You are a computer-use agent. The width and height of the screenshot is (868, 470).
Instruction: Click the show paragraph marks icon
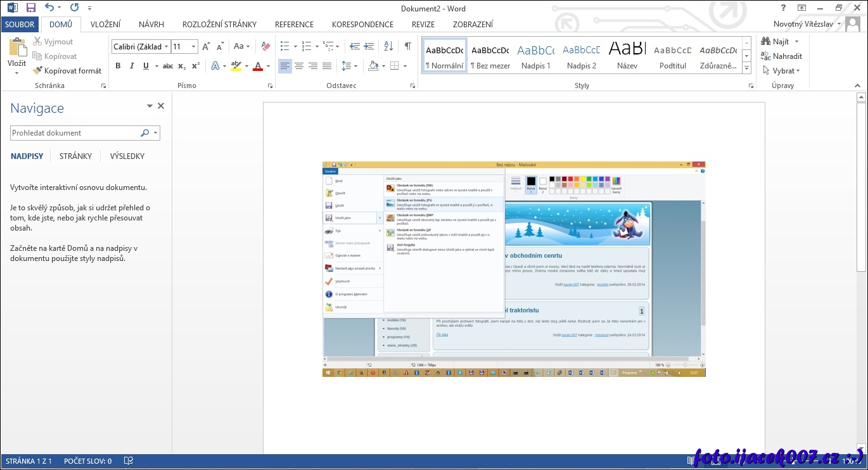pos(408,46)
